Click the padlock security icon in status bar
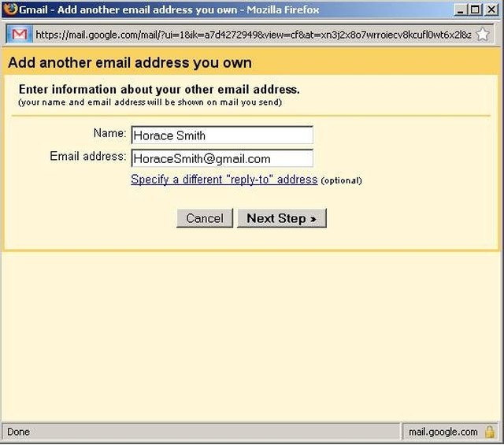The height and width of the screenshot is (445, 504). [x=490, y=432]
